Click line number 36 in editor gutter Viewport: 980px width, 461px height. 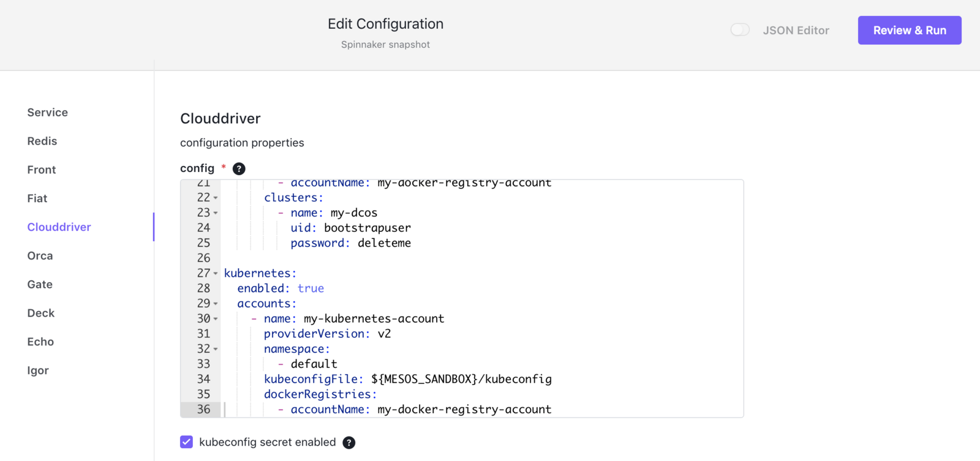point(203,410)
